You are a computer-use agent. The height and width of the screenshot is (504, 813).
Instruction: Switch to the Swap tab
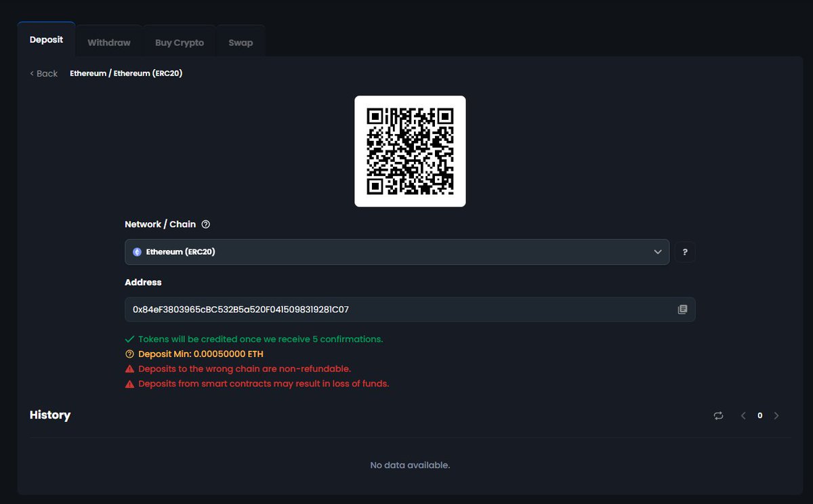click(241, 42)
